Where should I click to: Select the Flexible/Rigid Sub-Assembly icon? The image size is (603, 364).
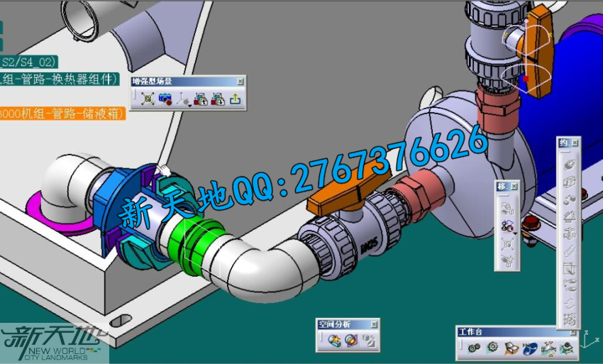tap(569, 285)
